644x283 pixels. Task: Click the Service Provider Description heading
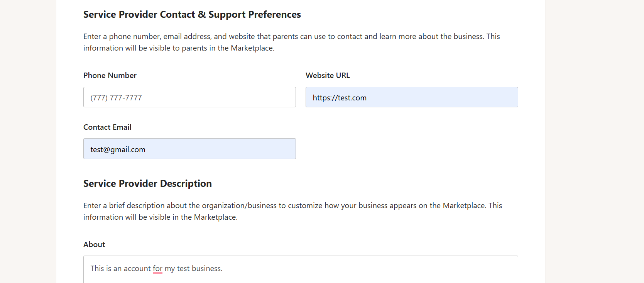tap(147, 183)
